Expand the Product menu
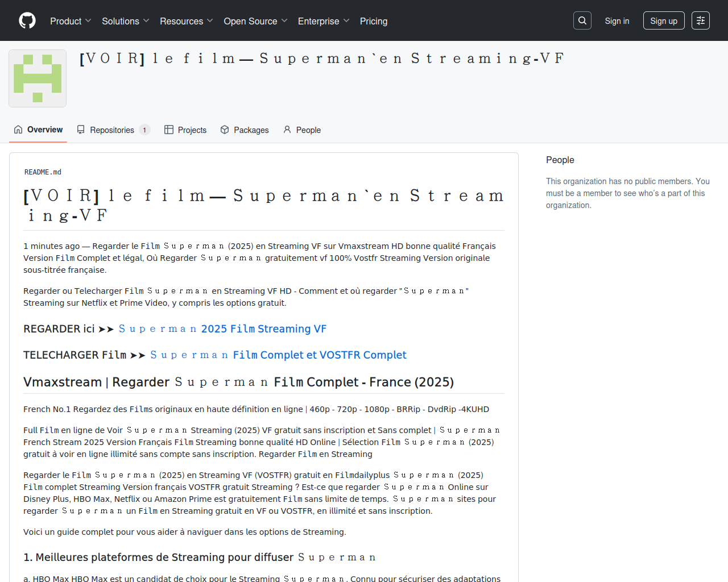The width and height of the screenshot is (728, 582). click(71, 21)
